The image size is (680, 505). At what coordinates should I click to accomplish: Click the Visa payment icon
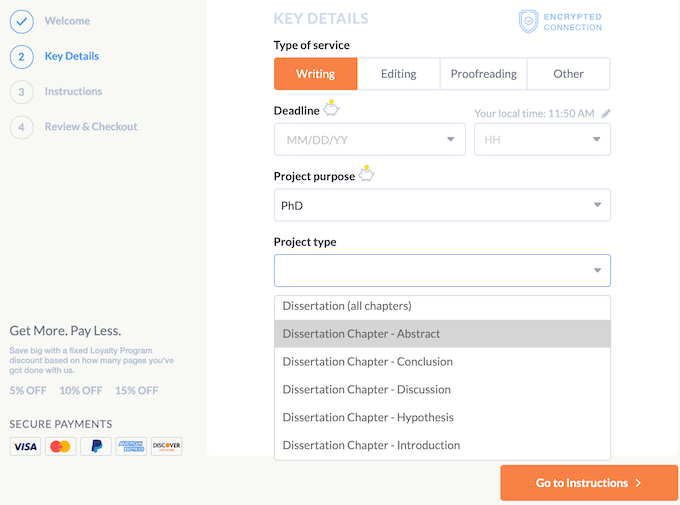tap(25, 446)
